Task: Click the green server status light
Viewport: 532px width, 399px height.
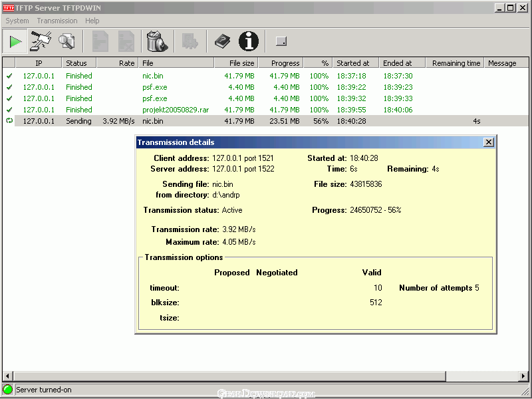Action: pos(7,390)
